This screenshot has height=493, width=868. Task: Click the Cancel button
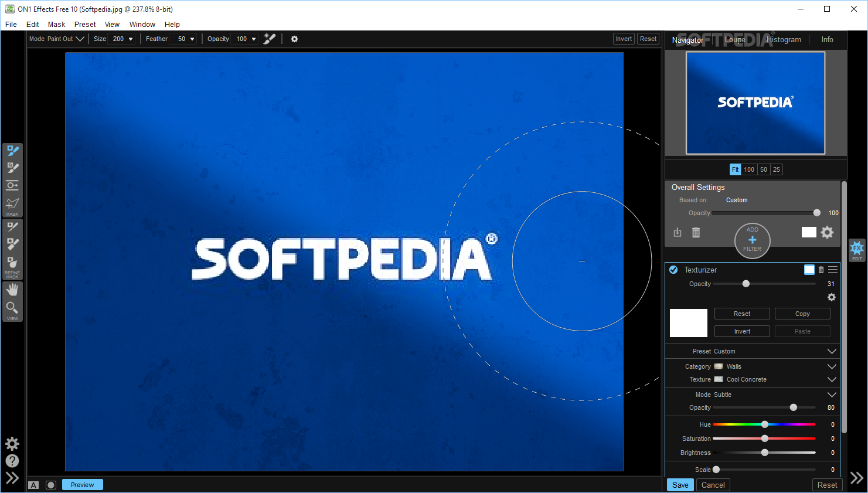(713, 485)
